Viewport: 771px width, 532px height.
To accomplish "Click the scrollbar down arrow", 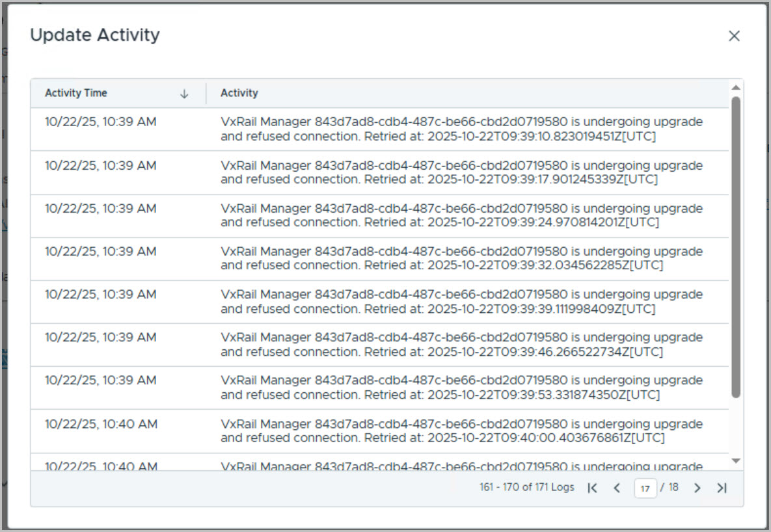I will 736,461.
